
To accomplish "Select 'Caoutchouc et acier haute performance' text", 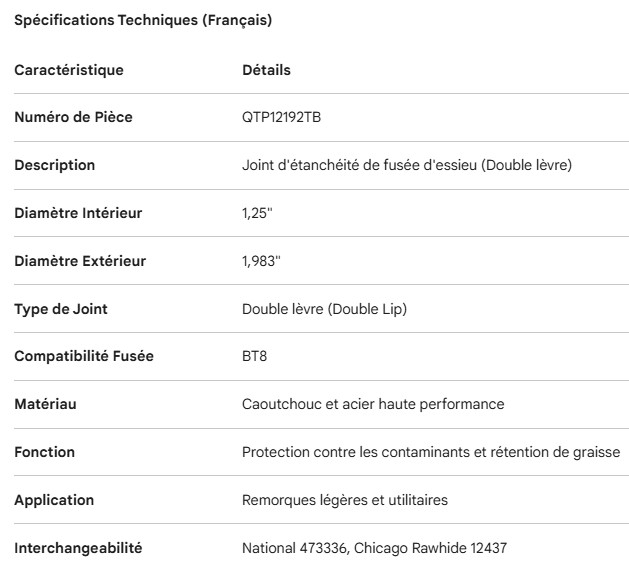I will 373,404.
